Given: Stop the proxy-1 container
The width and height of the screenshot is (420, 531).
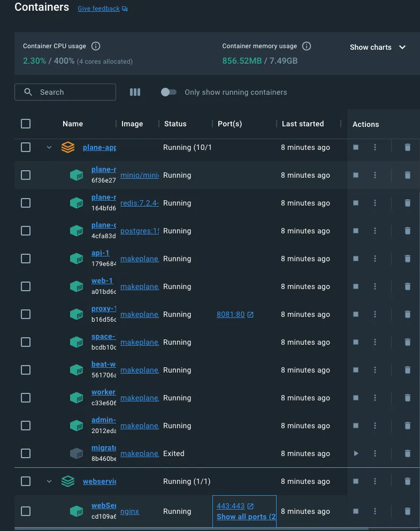Looking at the screenshot, I should tap(356, 314).
